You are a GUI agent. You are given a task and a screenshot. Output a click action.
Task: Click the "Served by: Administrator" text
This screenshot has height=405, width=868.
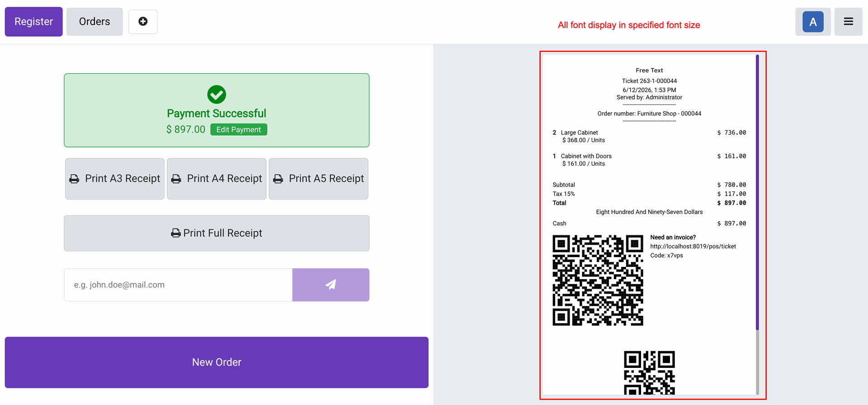[649, 97]
